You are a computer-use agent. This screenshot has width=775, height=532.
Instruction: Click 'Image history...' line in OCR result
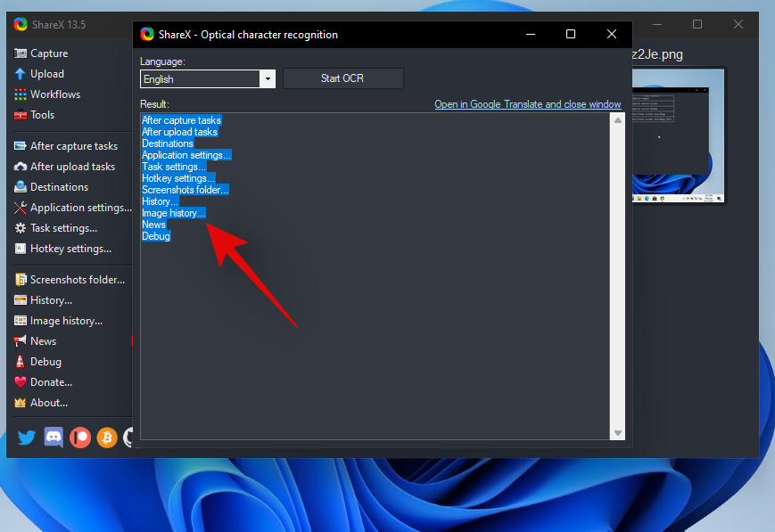(x=174, y=213)
